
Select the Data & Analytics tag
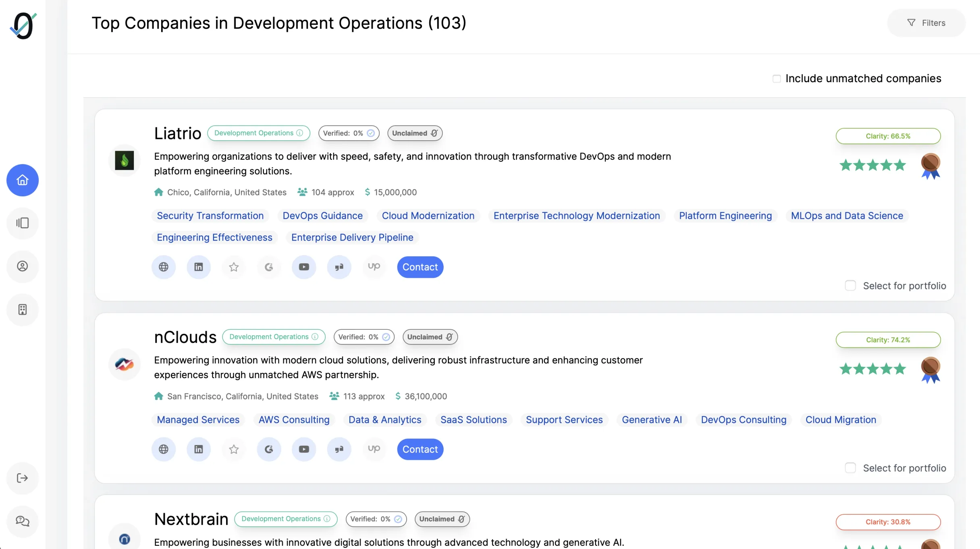385,420
